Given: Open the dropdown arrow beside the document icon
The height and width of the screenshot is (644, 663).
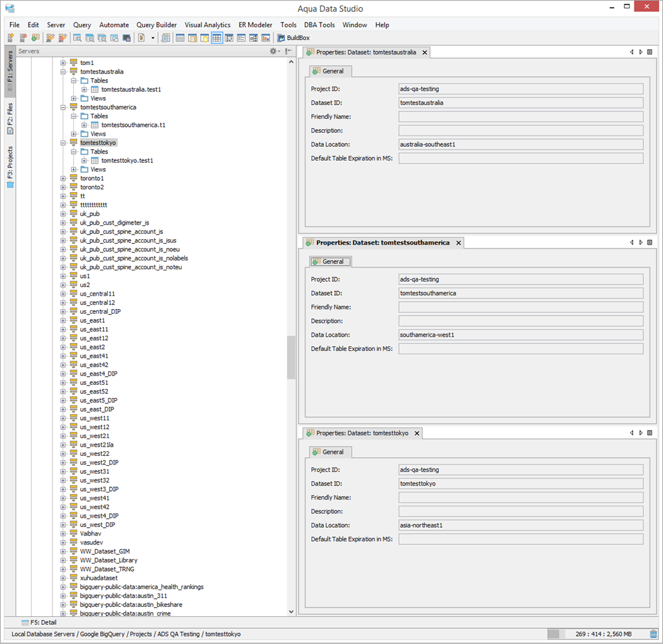Looking at the screenshot, I should coord(153,38).
